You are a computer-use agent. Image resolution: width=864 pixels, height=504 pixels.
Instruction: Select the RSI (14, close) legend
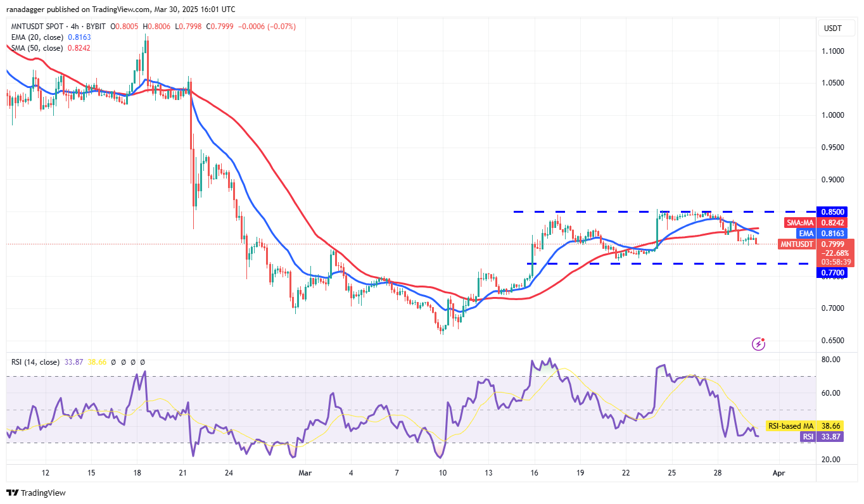[34, 362]
